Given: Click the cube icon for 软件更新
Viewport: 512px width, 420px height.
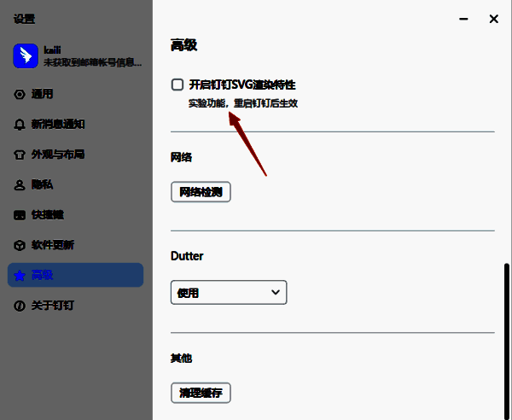Looking at the screenshot, I should click(20, 245).
